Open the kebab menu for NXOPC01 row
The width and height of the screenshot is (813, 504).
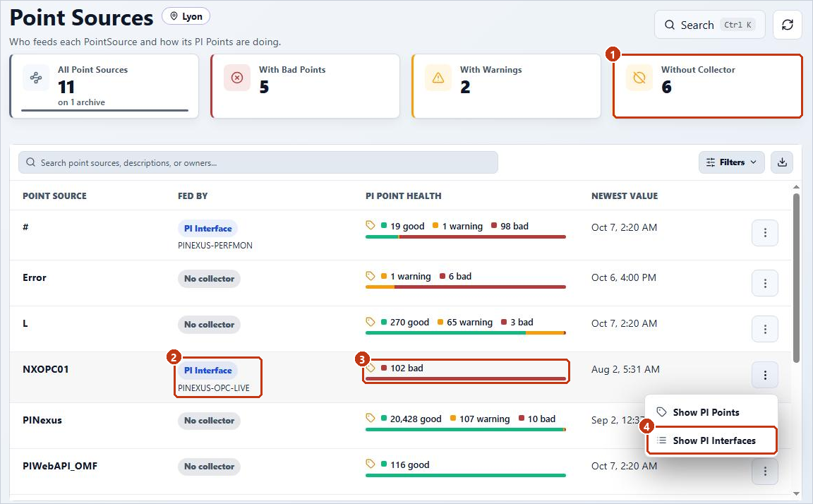(x=765, y=375)
